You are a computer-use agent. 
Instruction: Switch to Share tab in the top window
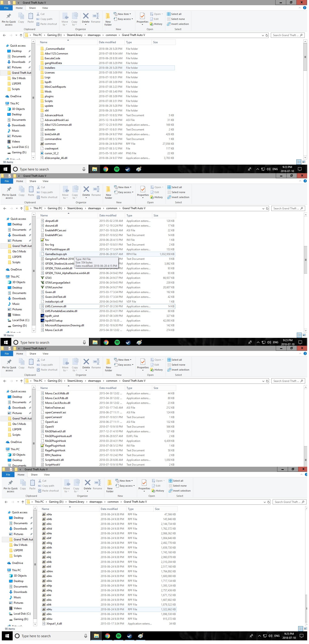click(32, 8)
